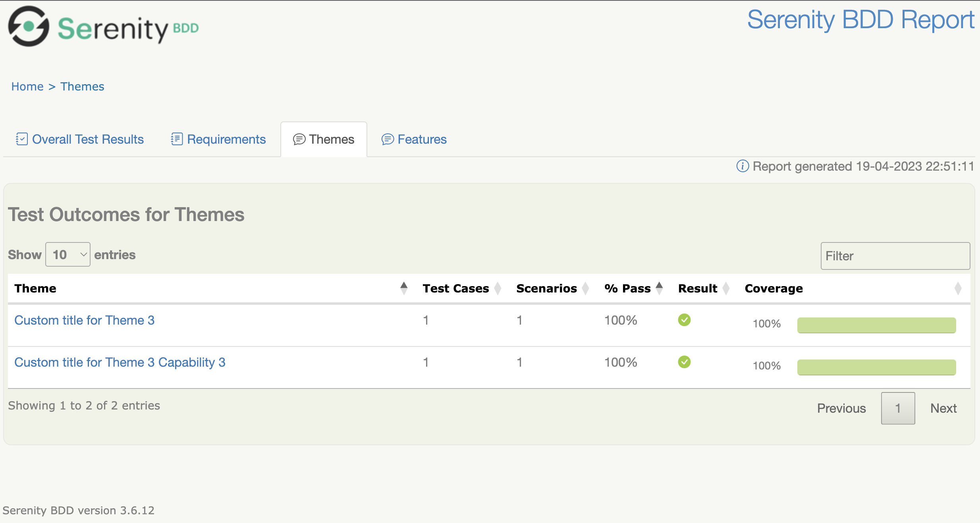Open Custom title for Theme 3 link
The height and width of the screenshot is (523, 980).
[x=84, y=320]
